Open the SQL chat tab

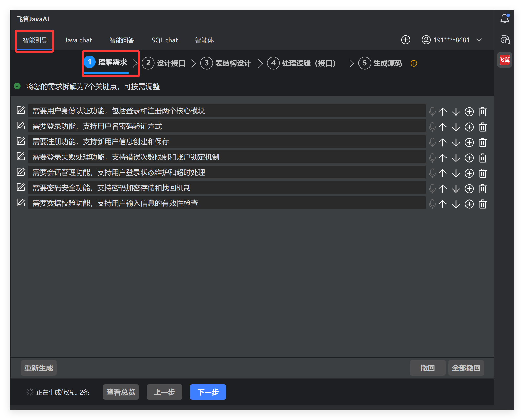click(164, 40)
